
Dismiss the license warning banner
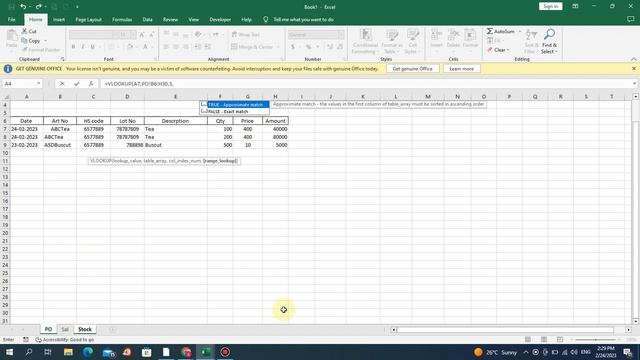[x=633, y=69]
